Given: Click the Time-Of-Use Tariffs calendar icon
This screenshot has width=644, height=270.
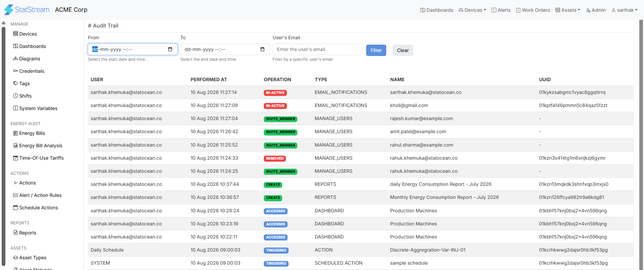Looking at the screenshot, I should coord(15,158).
